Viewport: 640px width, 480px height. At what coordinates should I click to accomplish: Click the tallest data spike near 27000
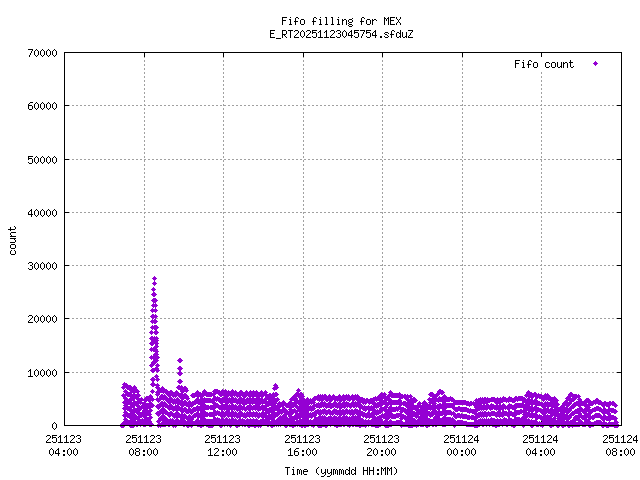tap(154, 280)
